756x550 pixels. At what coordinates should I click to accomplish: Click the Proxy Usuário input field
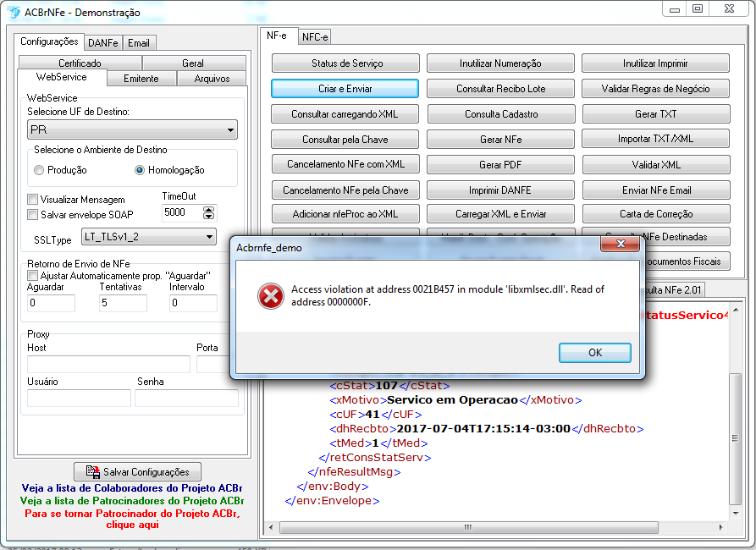click(x=79, y=399)
